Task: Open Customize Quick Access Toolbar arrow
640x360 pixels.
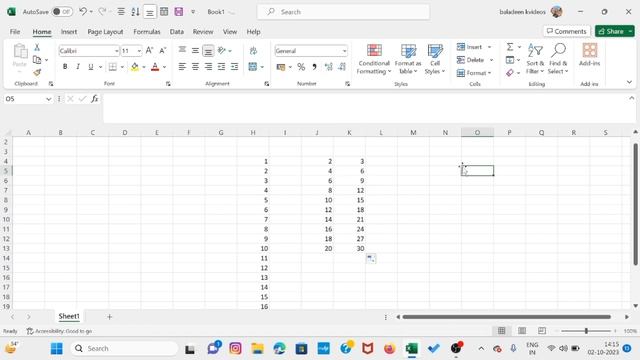Action: [193, 12]
